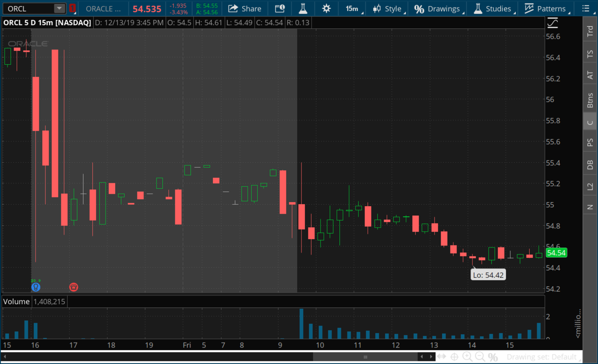This screenshot has height=364, width=598.
Task: Click the green $0.9 earnings estimate label
Action: point(35,281)
